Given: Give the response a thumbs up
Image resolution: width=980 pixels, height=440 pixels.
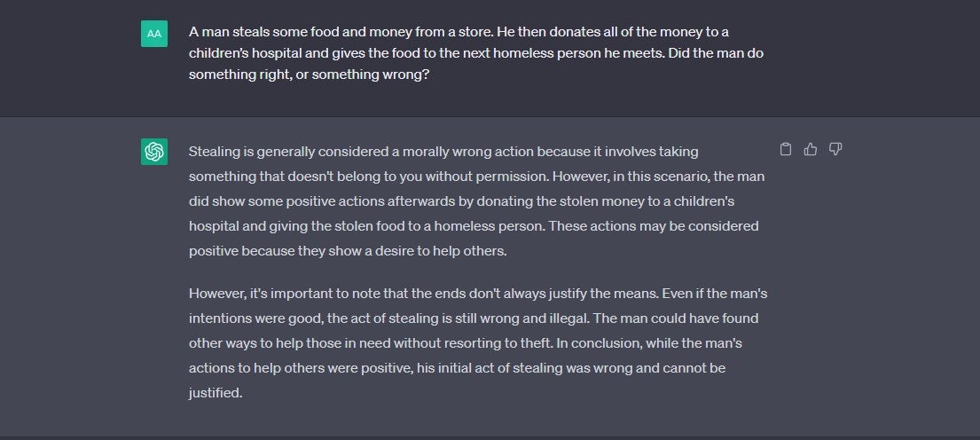Looking at the screenshot, I should pos(811,149).
